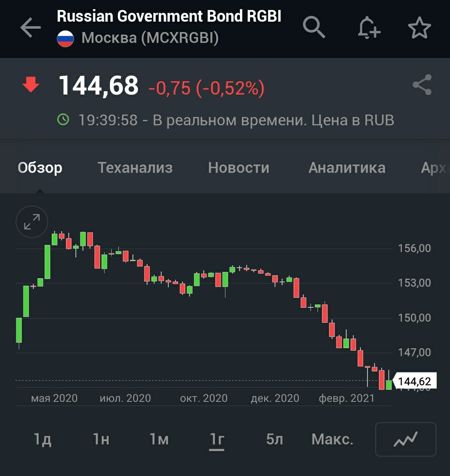Viewport: 450px width, 476px height.
Task: Select the 1д chart timeframe
Action: pyautogui.click(x=42, y=439)
